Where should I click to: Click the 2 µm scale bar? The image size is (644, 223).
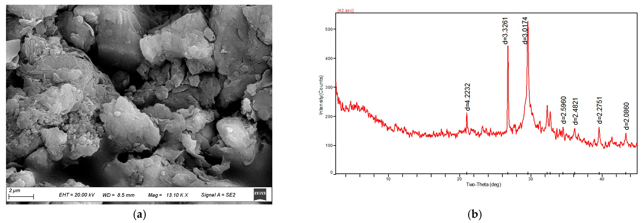coord(21,197)
